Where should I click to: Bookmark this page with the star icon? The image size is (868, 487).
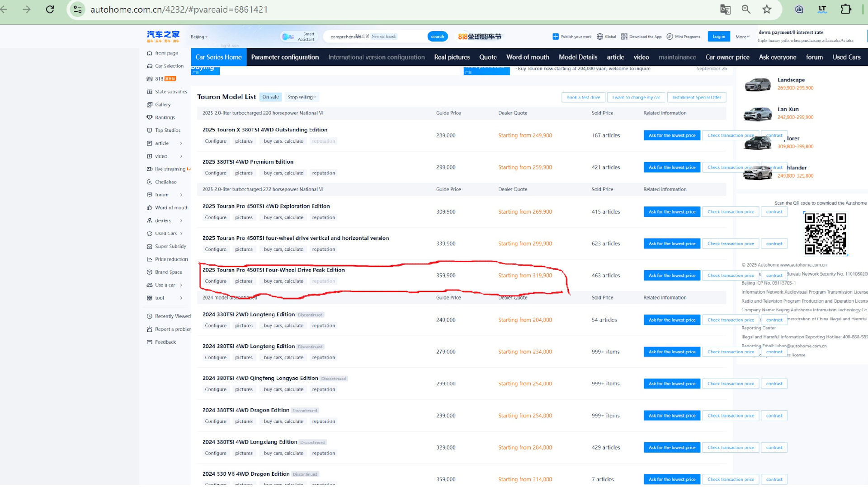pyautogui.click(x=767, y=9)
